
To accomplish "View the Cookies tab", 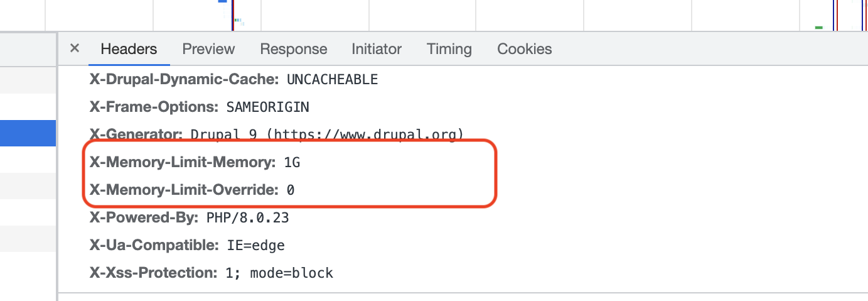I will tap(524, 49).
